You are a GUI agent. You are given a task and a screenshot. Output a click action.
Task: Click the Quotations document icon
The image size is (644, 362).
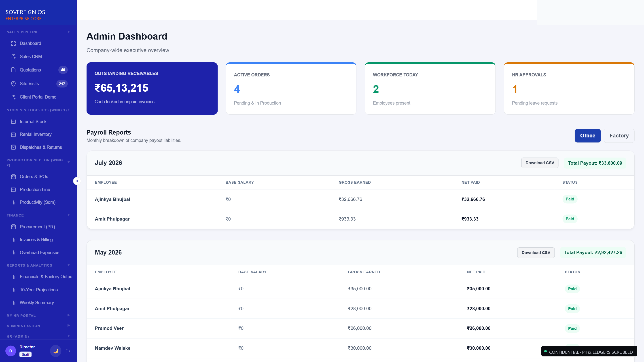(x=13, y=70)
